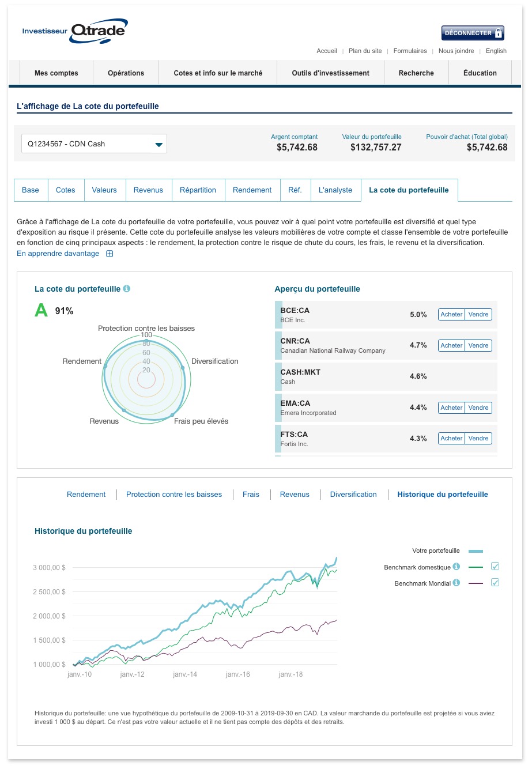Image resolution: width=532 pixels, height=773 pixels.
Task: Click the Accueil link
Action: [327, 51]
